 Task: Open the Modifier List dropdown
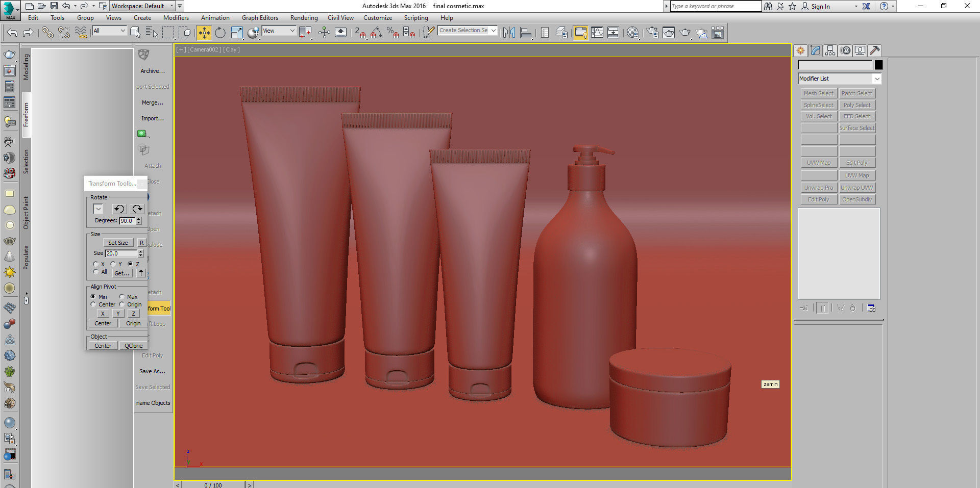pyautogui.click(x=840, y=79)
